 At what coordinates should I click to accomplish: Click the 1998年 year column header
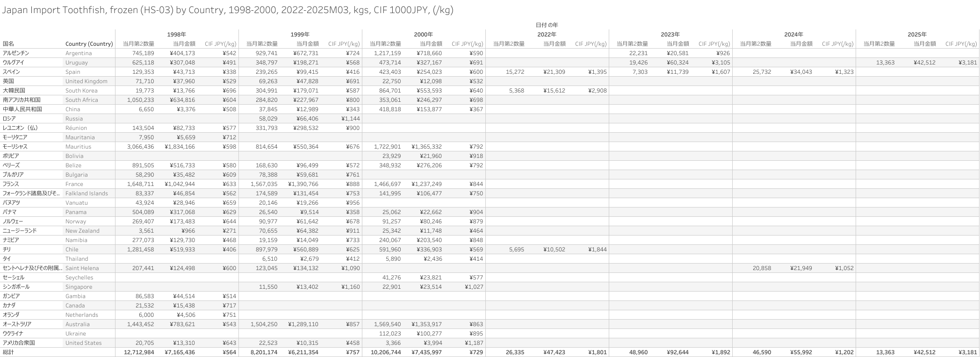coord(177,35)
